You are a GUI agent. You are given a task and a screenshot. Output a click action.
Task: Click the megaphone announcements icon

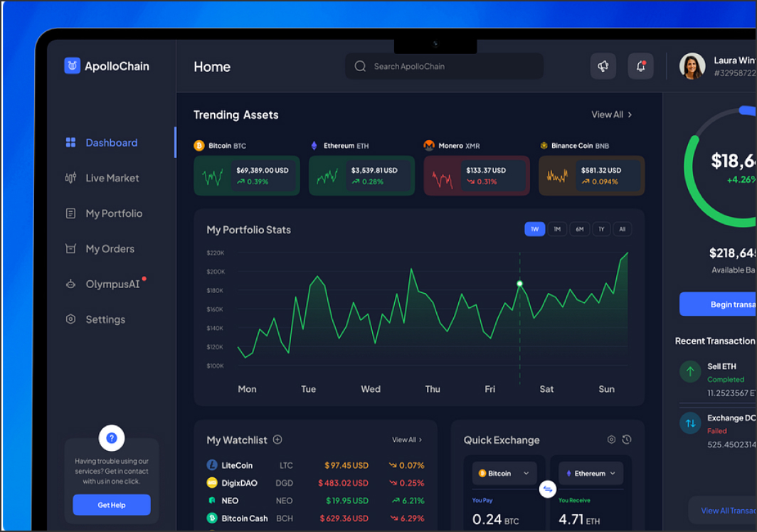tap(603, 66)
